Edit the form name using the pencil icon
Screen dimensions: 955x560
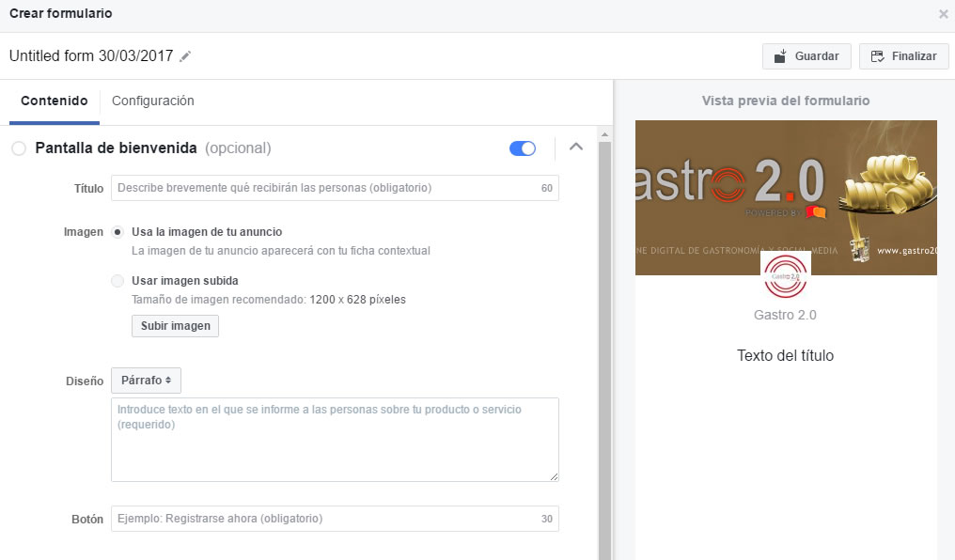pyautogui.click(x=185, y=56)
